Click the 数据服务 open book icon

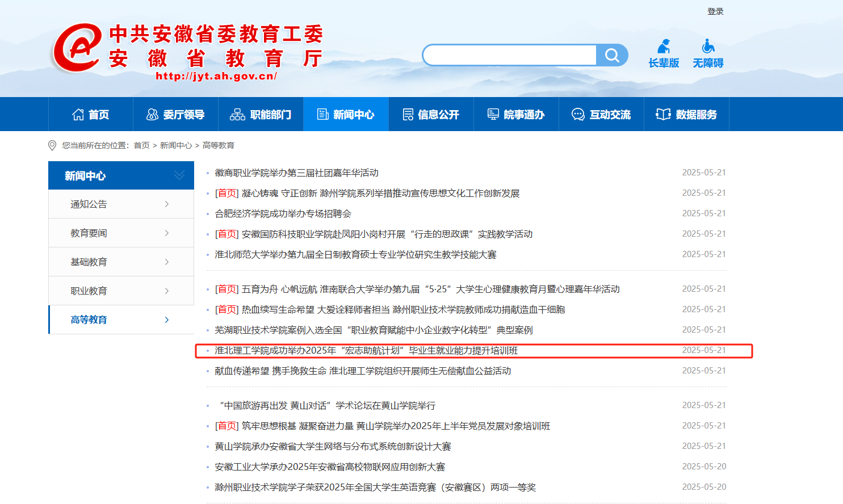[663, 115]
